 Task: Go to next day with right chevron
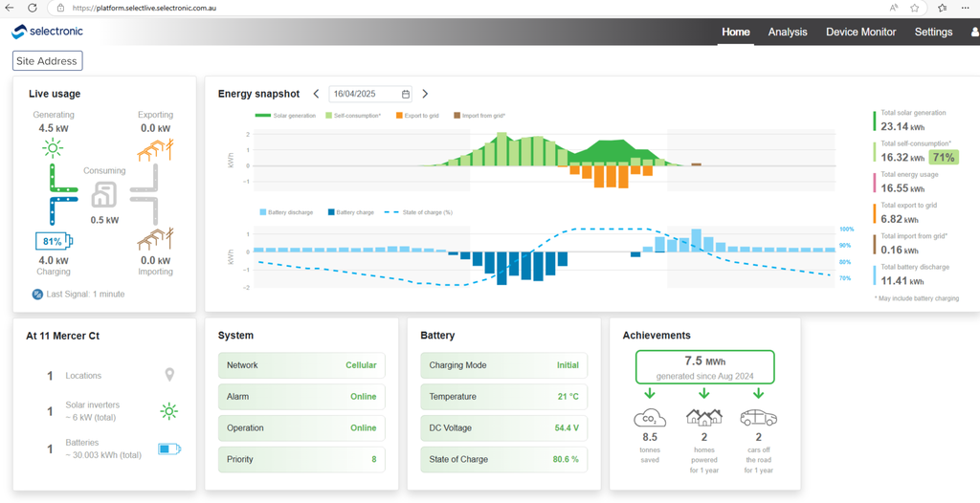click(425, 94)
